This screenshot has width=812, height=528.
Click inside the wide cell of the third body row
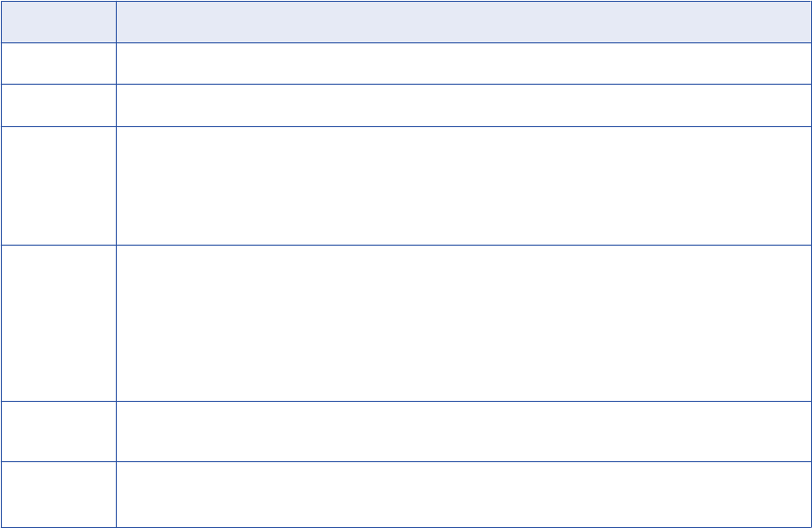[463, 186]
